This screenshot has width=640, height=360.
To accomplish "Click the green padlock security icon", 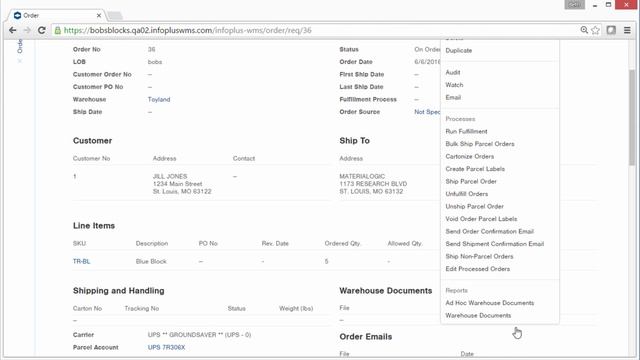I will click(58, 30).
